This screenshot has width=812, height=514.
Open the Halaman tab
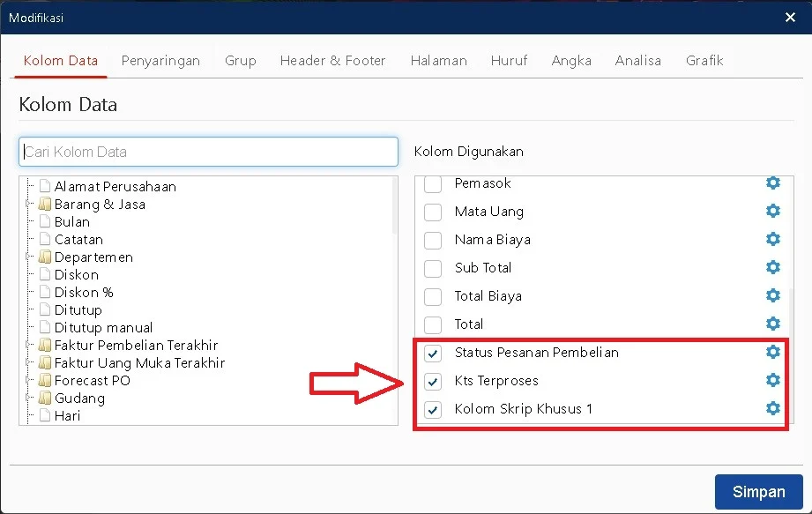click(439, 61)
